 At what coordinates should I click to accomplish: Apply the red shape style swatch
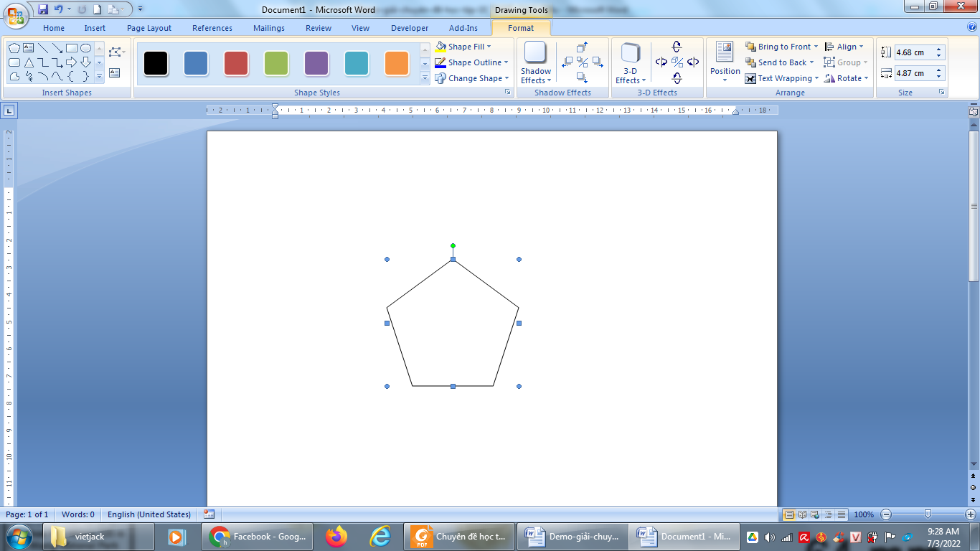point(236,63)
